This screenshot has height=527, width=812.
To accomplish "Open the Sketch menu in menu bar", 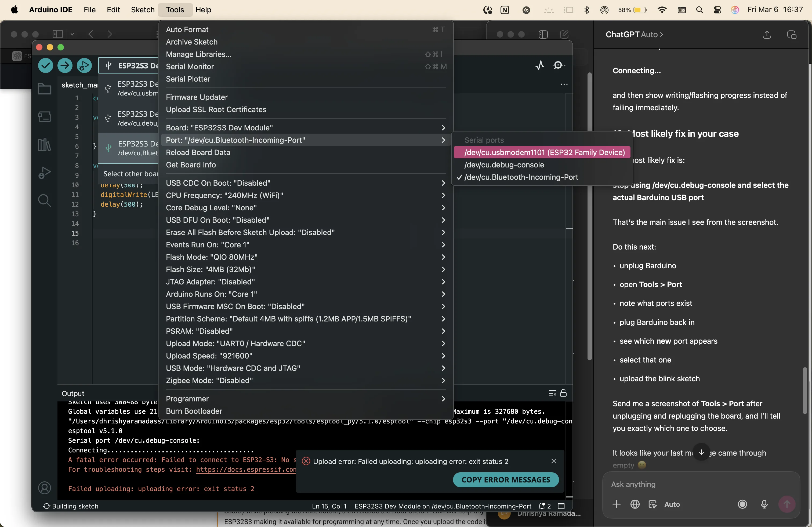I will tap(143, 10).
